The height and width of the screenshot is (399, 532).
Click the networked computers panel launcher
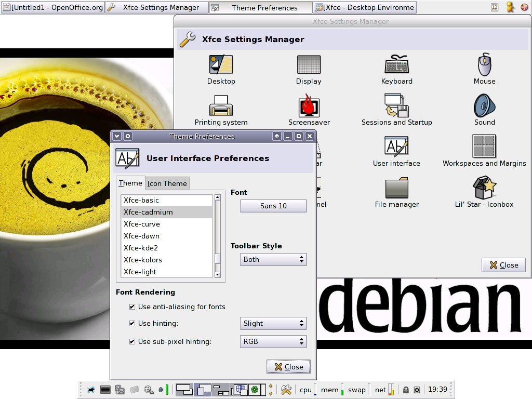[120, 390]
